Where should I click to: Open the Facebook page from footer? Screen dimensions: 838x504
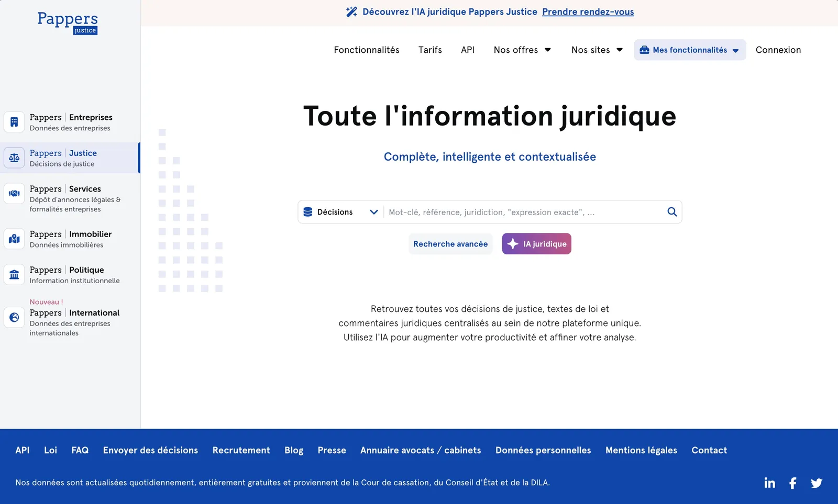[793, 483]
